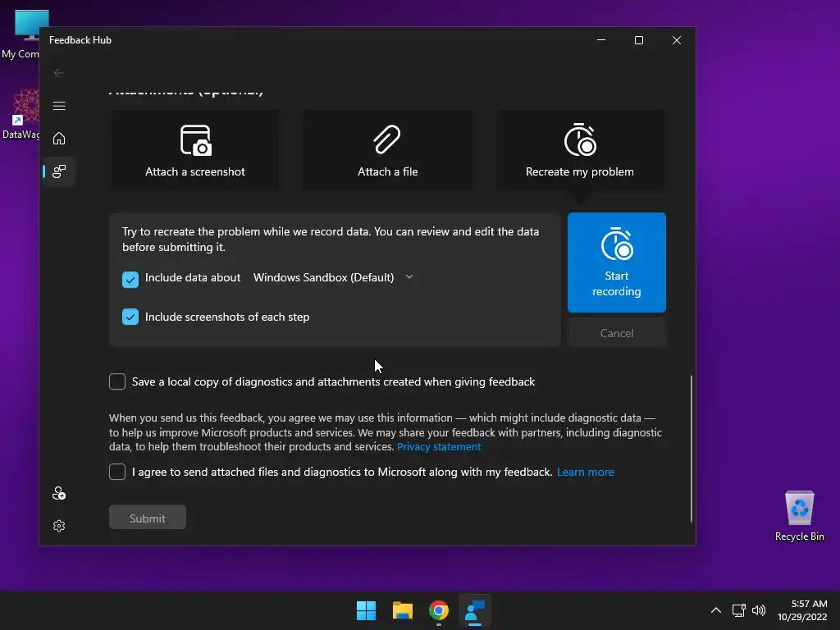The width and height of the screenshot is (840, 630).
Task: Open the account sign-in icon in sidebar
Action: pos(59,493)
